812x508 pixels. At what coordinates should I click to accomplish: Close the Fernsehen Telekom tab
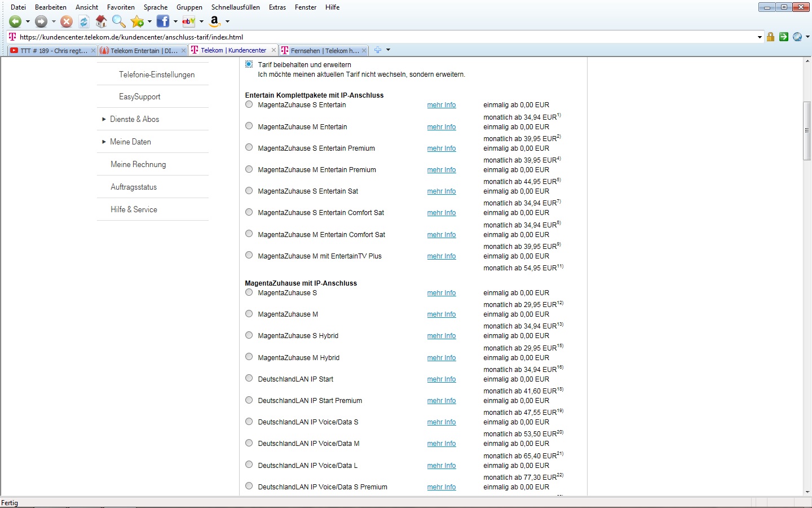(364, 50)
